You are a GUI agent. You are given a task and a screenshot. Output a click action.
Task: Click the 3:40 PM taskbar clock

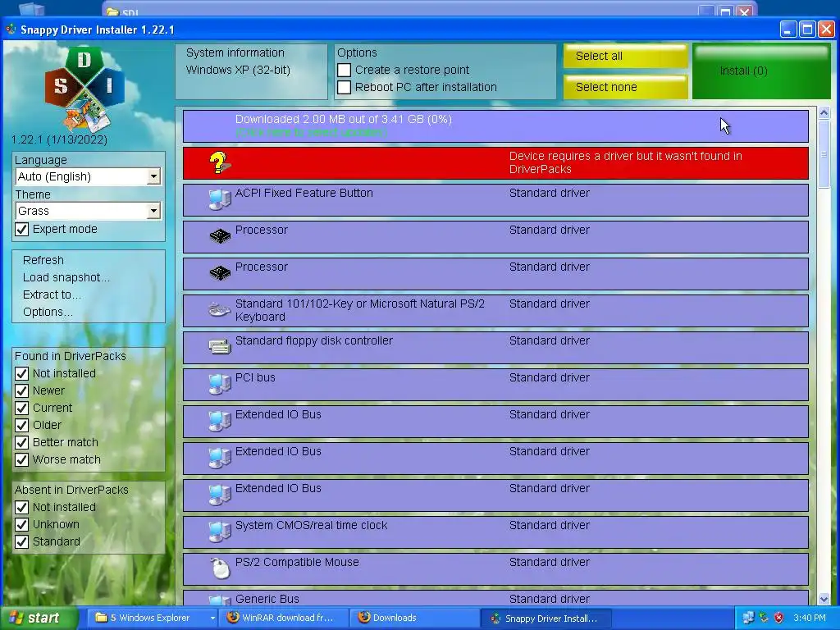point(810,619)
